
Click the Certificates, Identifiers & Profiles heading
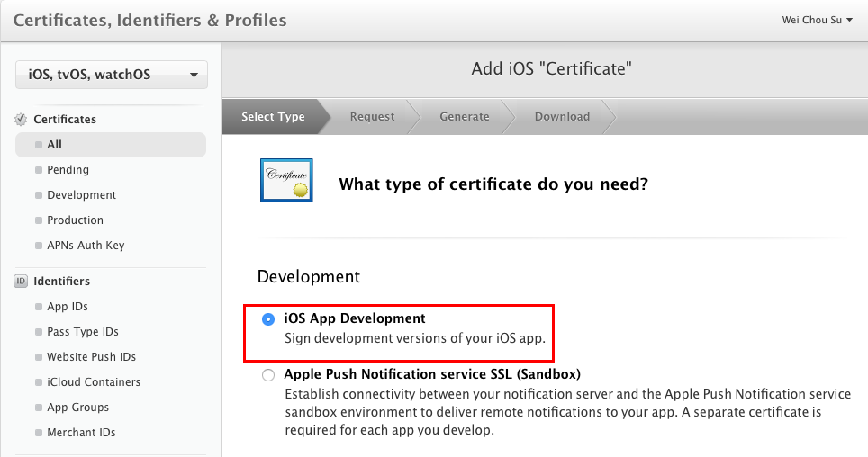[x=149, y=20]
